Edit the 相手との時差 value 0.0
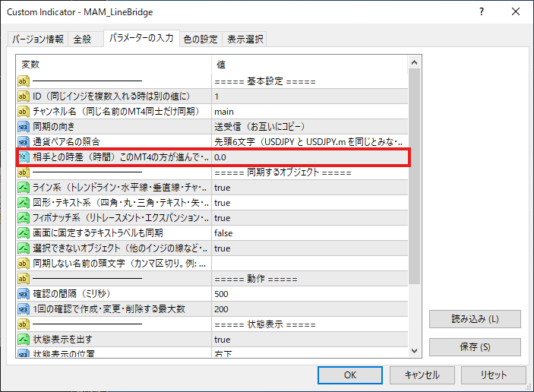534x392 pixels. [x=310, y=157]
